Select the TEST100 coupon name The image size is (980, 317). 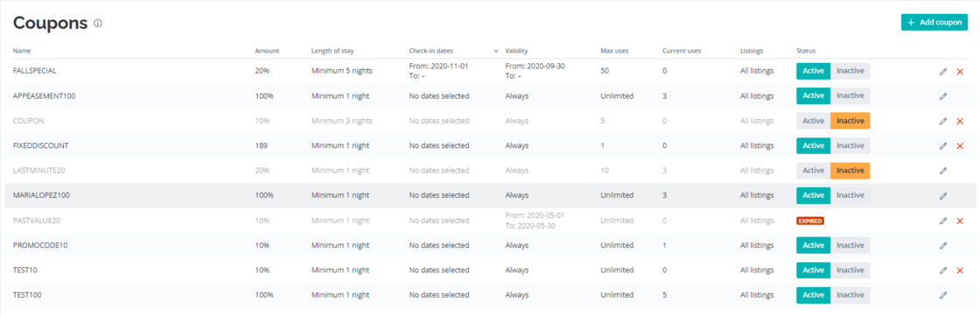click(27, 295)
